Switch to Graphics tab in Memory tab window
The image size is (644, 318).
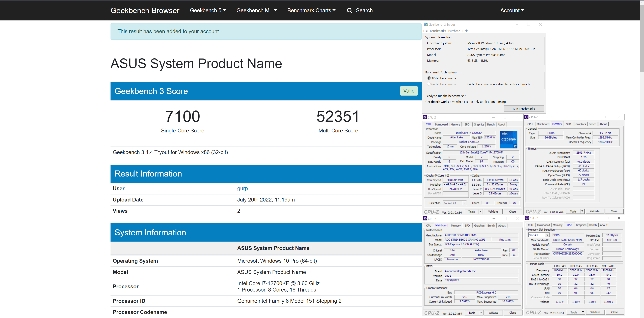tap(580, 124)
